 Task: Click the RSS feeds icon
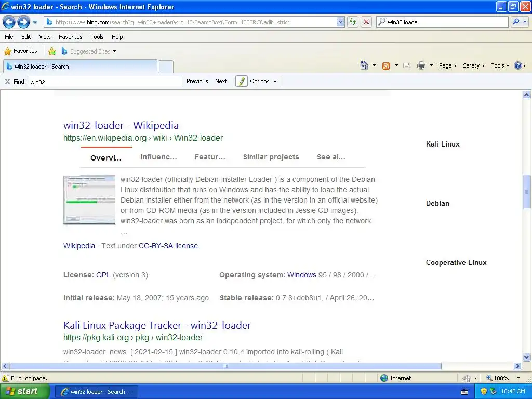click(x=386, y=66)
